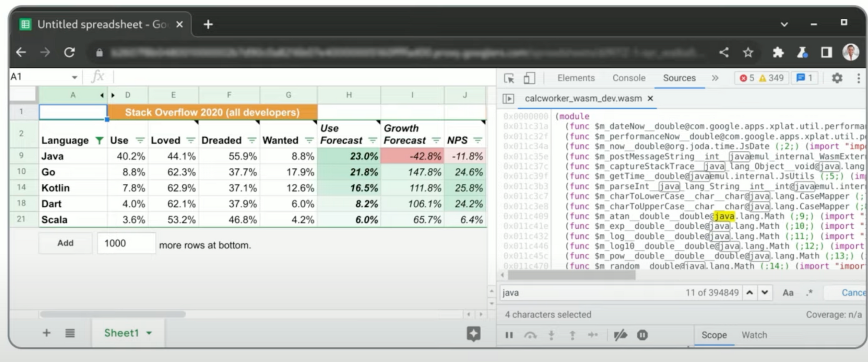Screen dimensions: 868x362
Task: Open the tab search chevron
Action: (x=784, y=24)
